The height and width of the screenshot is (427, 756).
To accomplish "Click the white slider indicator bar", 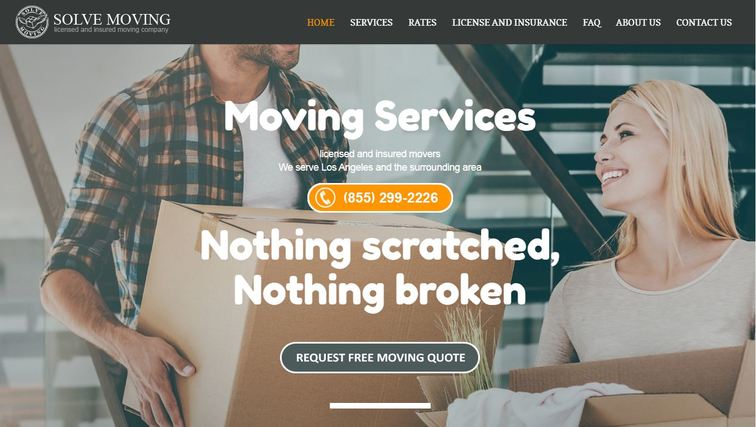I will click(x=380, y=406).
